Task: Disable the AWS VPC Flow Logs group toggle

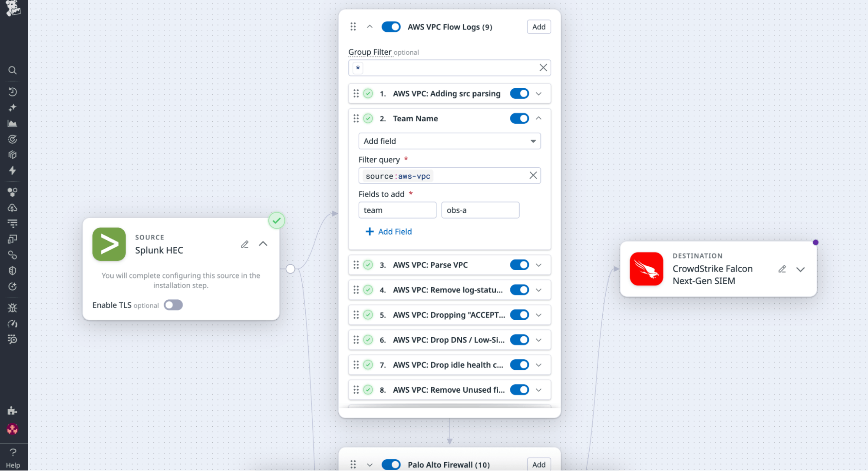Action: point(391,27)
